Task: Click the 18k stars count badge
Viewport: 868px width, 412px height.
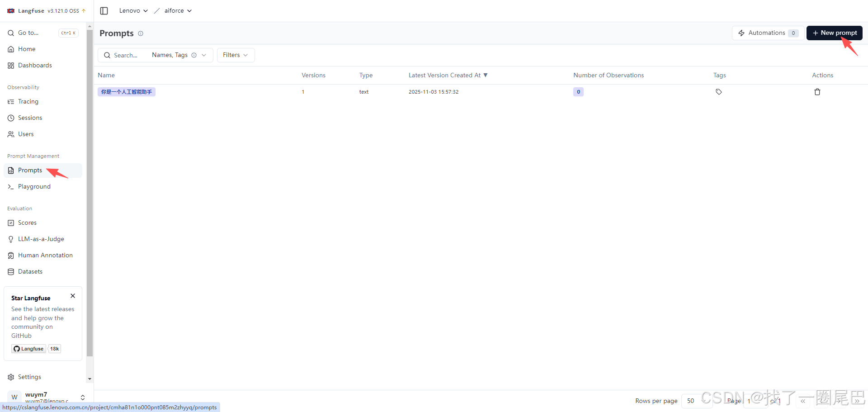Action: (55, 349)
